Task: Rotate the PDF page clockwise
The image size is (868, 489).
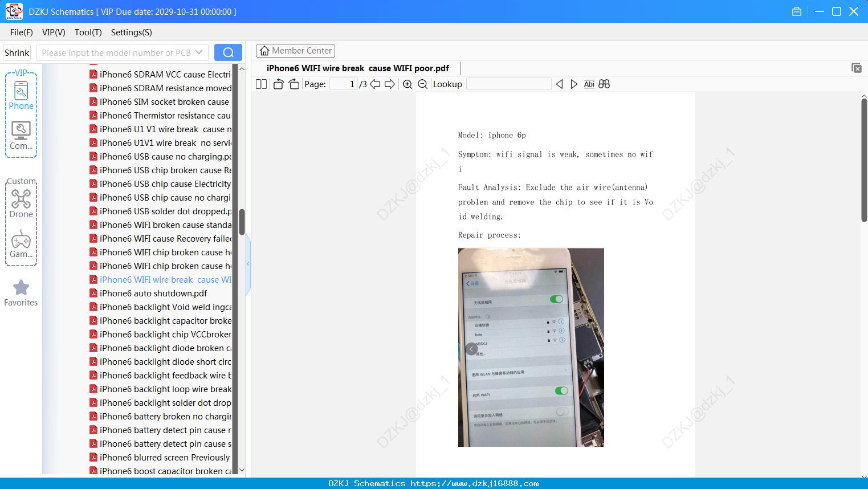Action: tap(294, 84)
